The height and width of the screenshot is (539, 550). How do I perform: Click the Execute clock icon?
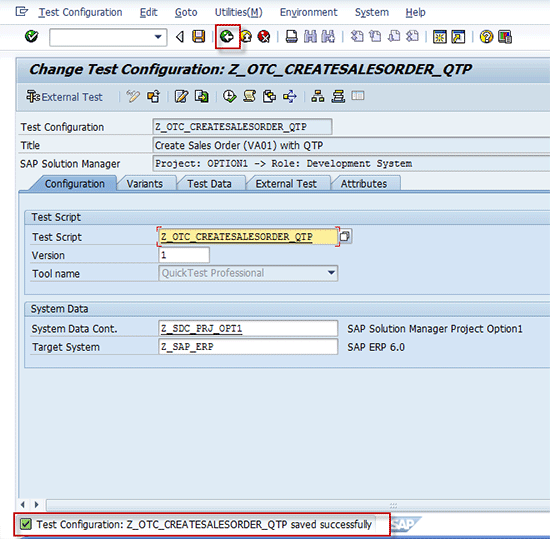click(x=229, y=96)
